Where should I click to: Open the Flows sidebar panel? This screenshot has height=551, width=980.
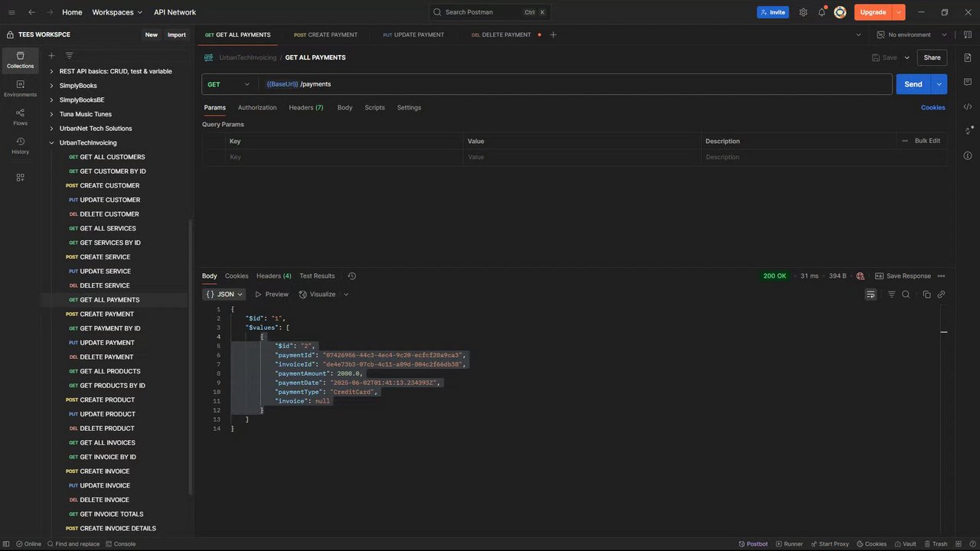pyautogui.click(x=20, y=116)
